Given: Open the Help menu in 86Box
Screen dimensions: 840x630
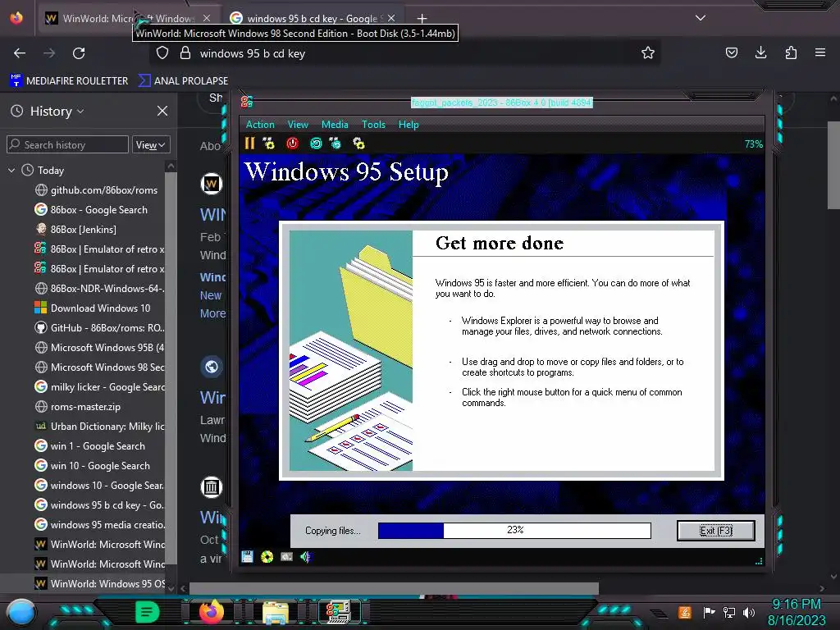Looking at the screenshot, I should point(409,125).
